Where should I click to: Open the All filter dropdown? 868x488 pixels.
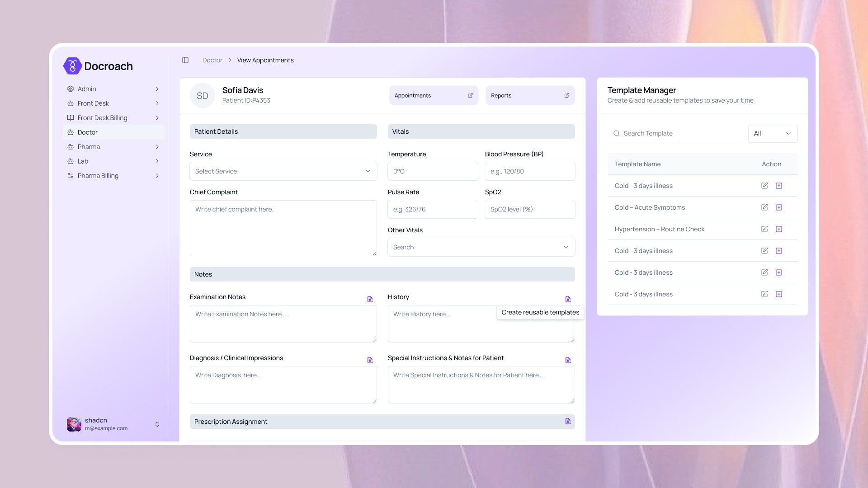coord(773,133)
